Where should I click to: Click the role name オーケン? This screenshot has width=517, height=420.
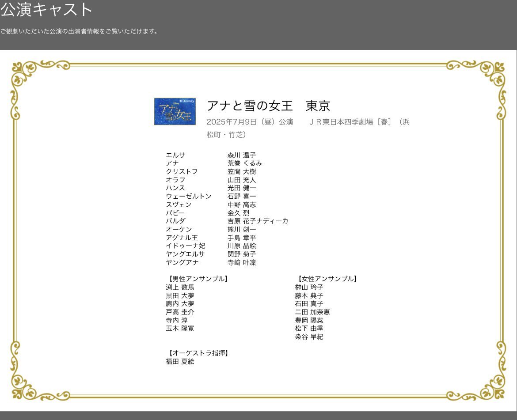[179, 229]
